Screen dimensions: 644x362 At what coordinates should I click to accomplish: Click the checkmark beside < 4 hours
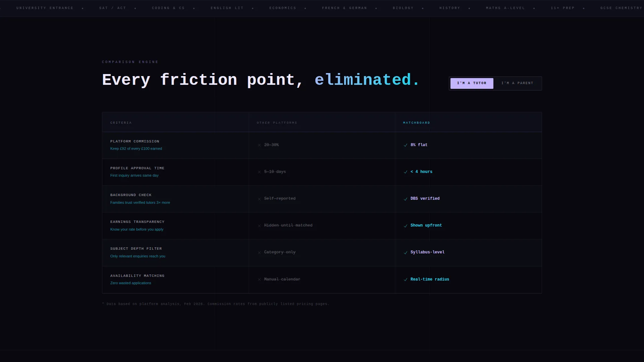[406, 172]
